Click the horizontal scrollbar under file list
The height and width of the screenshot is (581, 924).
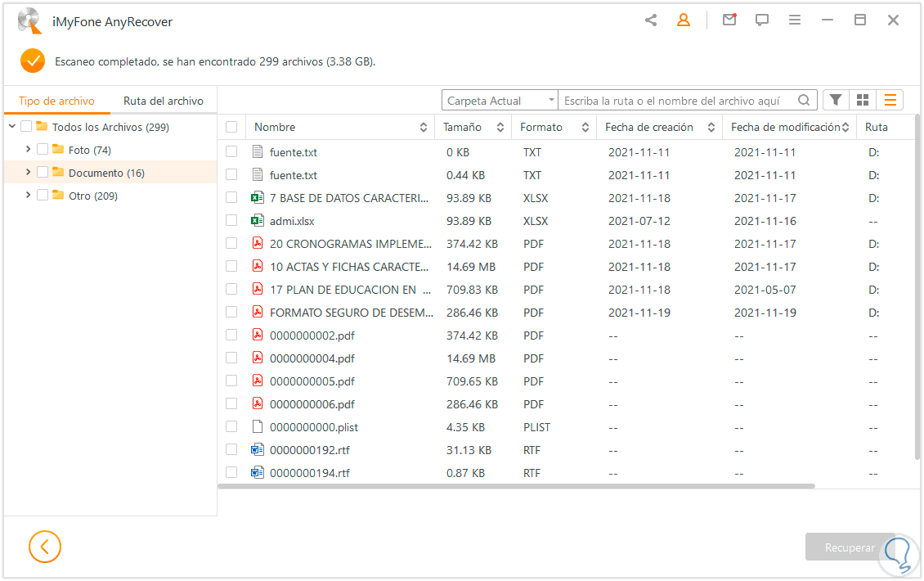pos(517,486)
